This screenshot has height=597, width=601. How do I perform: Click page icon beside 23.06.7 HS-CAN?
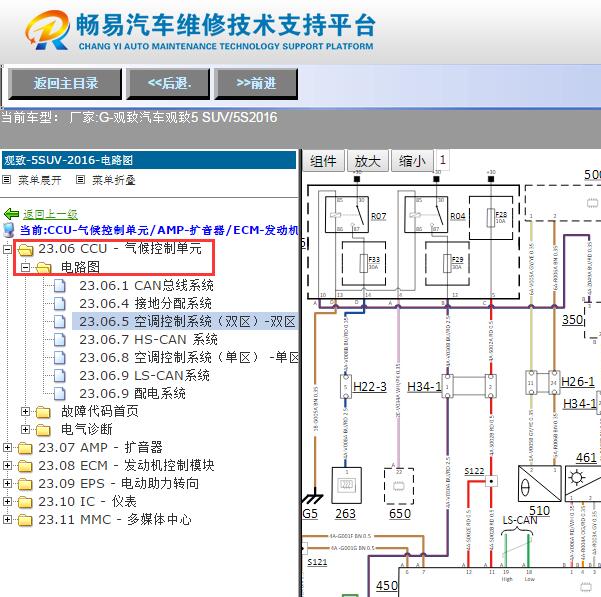pyautogui.click(x=59, y=340)
